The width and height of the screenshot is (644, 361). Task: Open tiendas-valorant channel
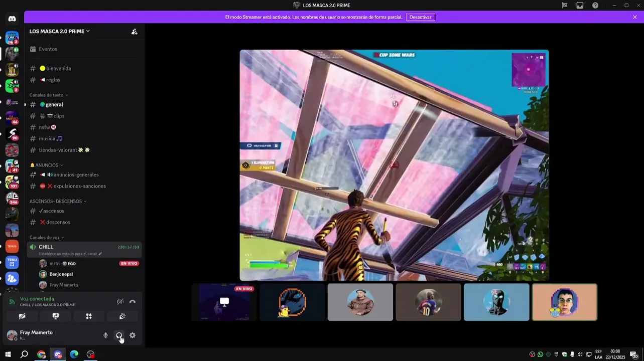(84, 150)
